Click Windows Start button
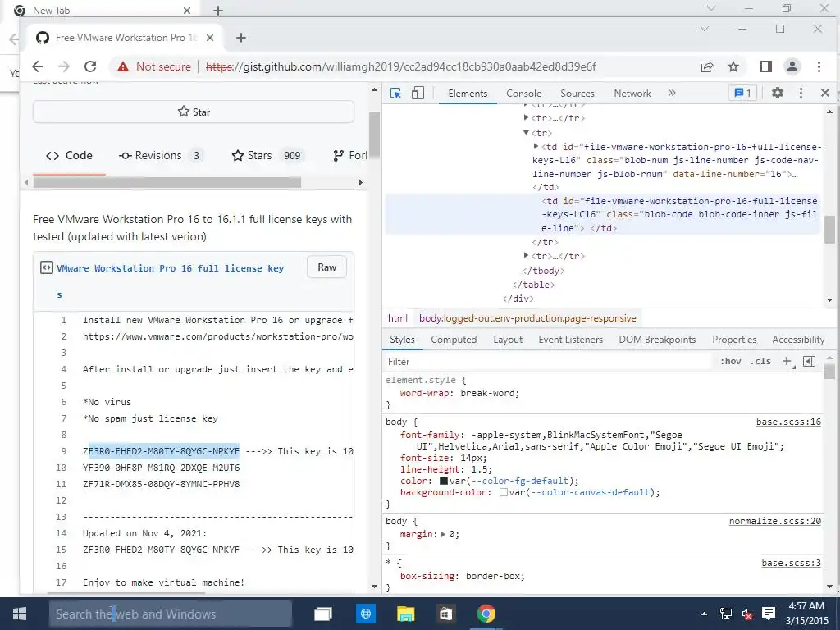This screenshot has height=630, width=840. (20, 614)
